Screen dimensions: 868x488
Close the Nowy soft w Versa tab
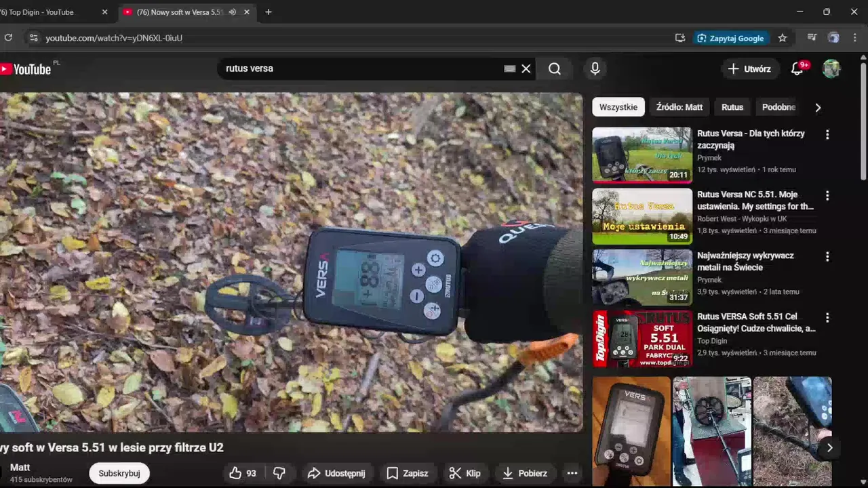click(x=247, y=12)
